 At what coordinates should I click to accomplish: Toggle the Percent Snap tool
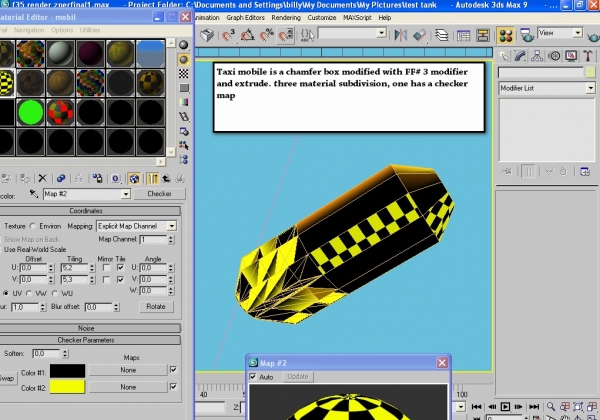[x=266, y=35]
